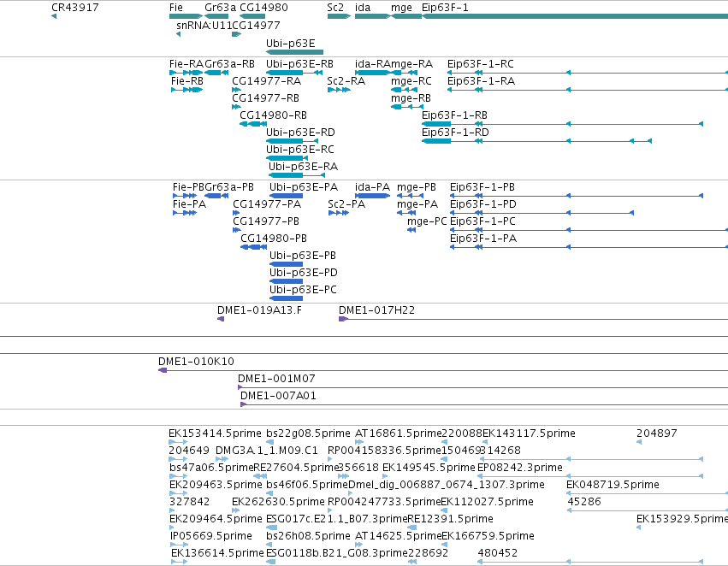Select EST DMG3A.1_1.M09.C1
Viewport: 728px width, 566px height.
[267, 451]
